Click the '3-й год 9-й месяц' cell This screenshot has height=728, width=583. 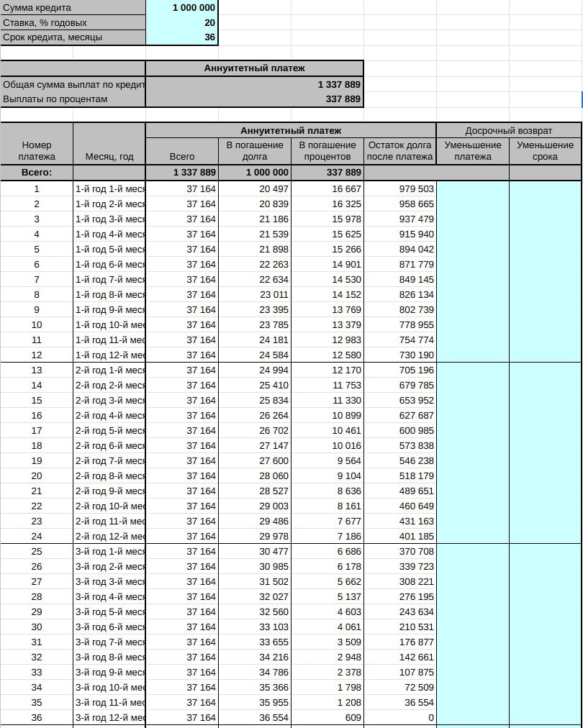pos(109,672)
